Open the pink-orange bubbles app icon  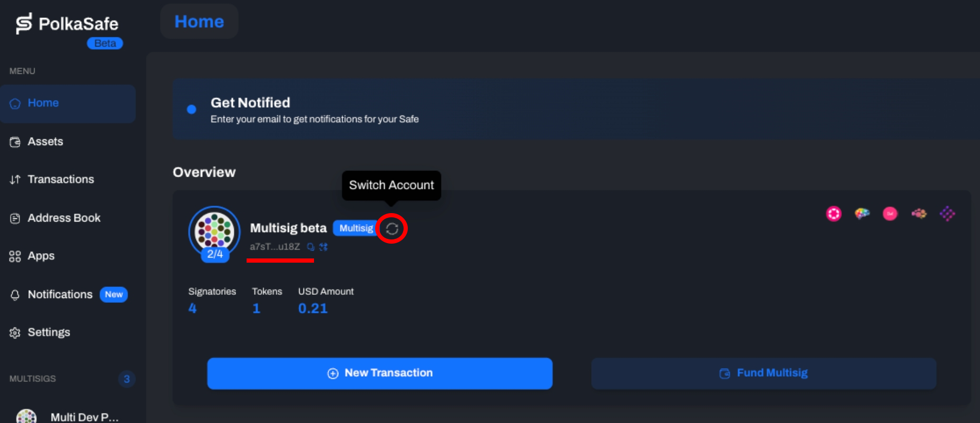(919, 214)
